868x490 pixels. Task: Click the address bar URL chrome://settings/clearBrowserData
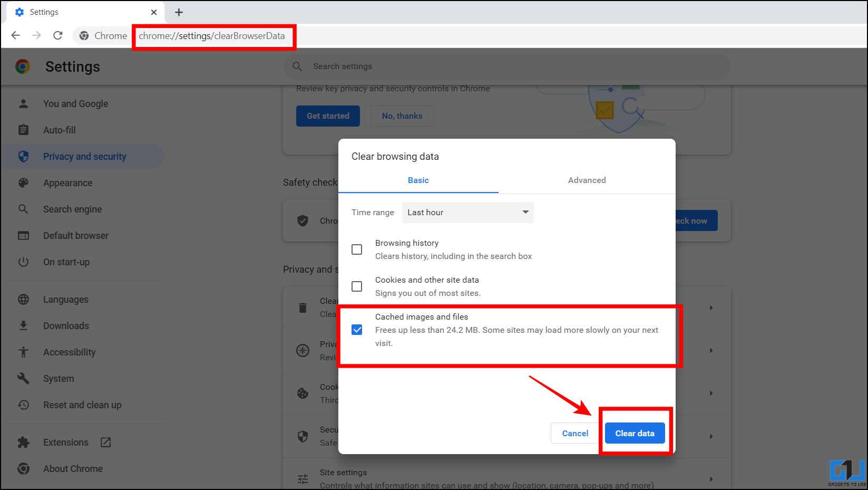tap(212, 36)
